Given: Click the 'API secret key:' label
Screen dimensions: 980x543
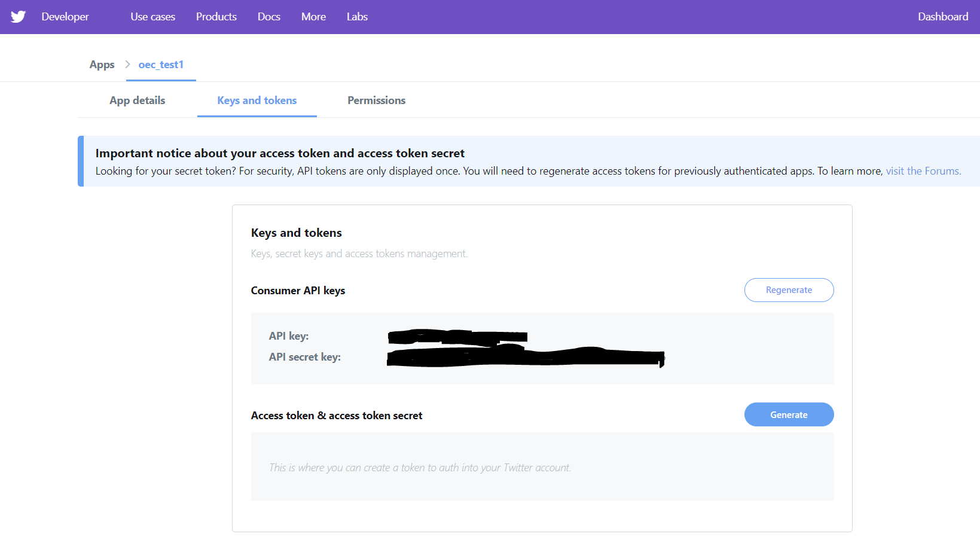Looking at the screenshot, I should click(x=305, y=357).
